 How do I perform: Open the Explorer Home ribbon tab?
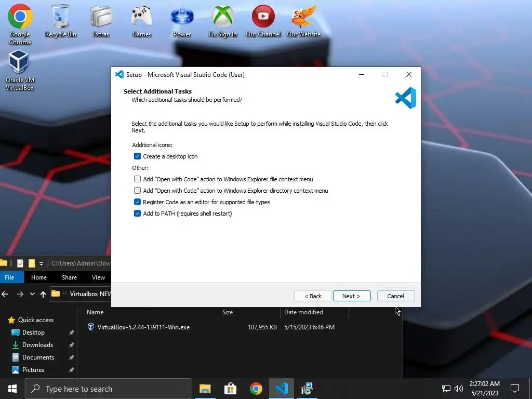point(39,277)
